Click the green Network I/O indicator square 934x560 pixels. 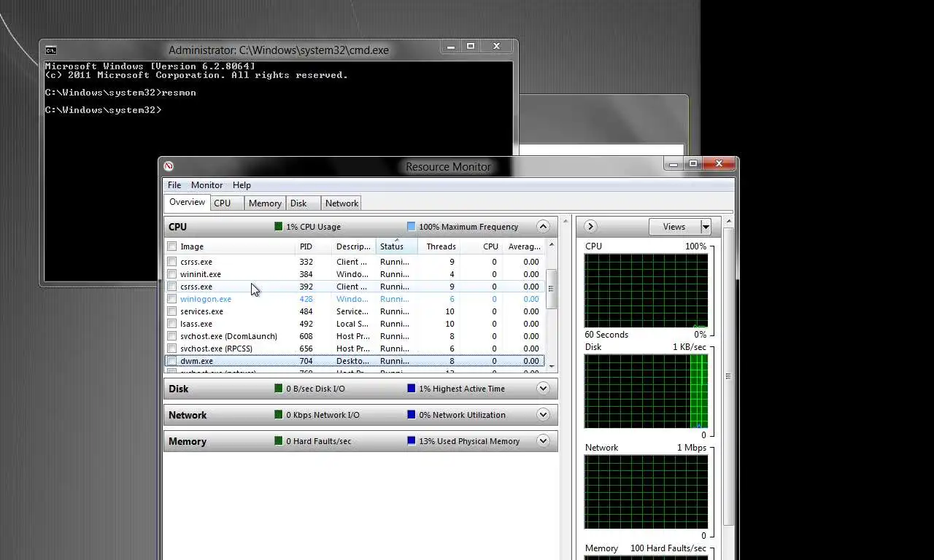pos(278,415)
